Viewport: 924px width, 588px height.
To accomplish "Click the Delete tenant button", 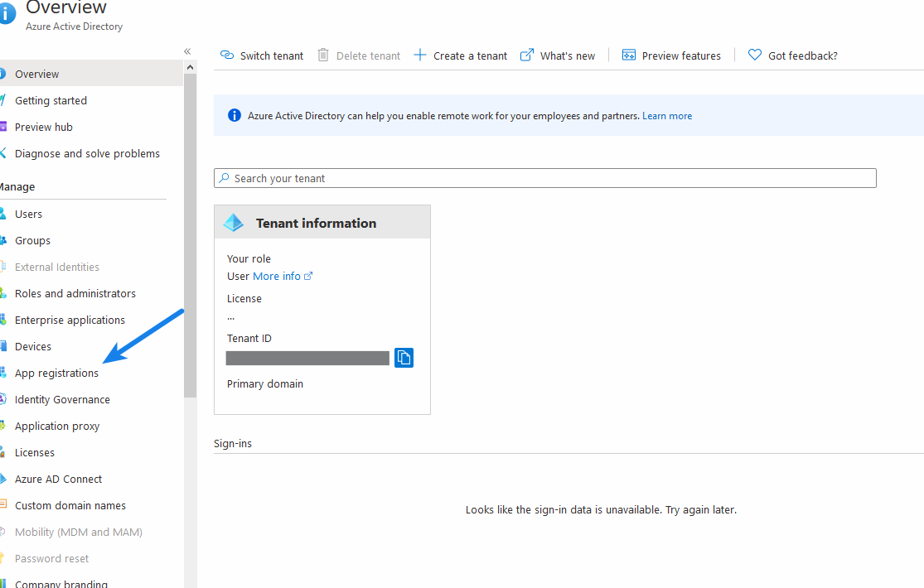I will (359, 55).
